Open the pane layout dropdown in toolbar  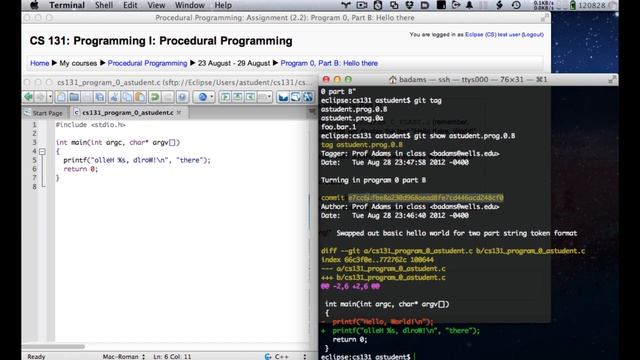[x=264, y=97]
